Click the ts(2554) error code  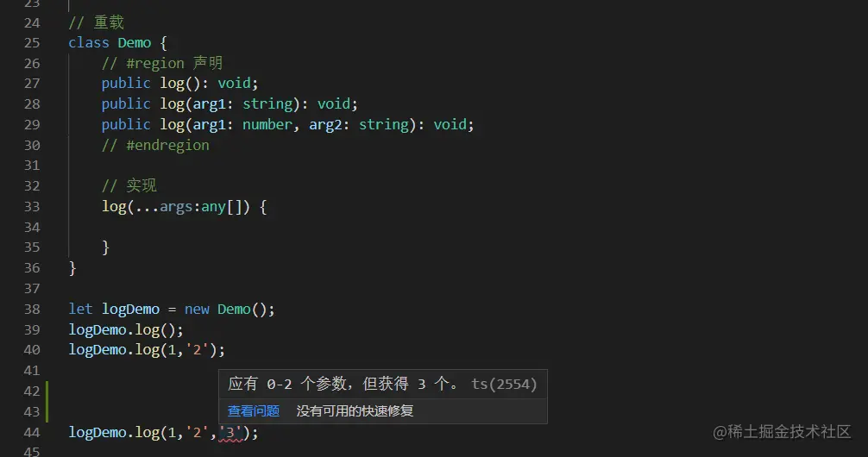tap(504, 384)
